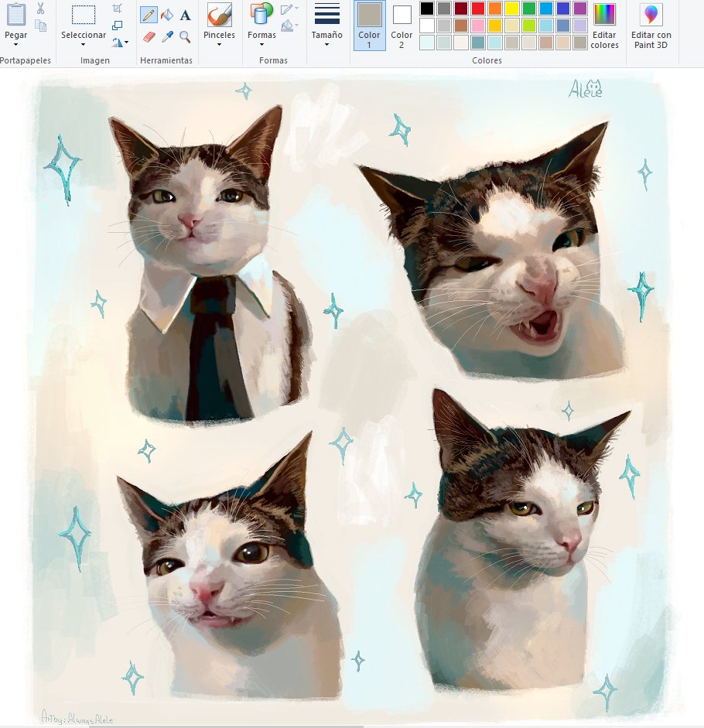704x728 pixels.
Task: Pick the brown color swatch
Action: point(461,26)
